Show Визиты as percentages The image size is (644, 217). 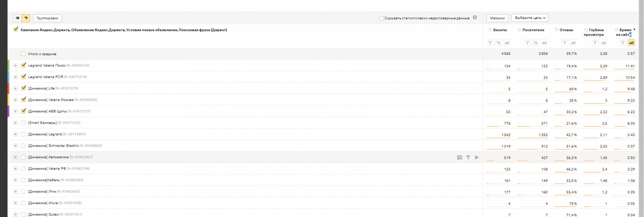click(498, 43)
